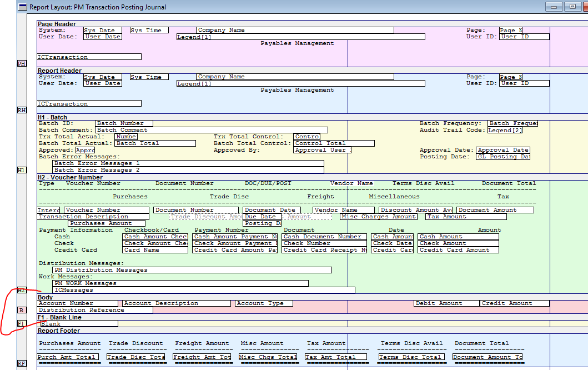The width and height of the screenshot is (588, 370).
Task: Select ICTransaction field in Page Header
Action: tap(89, 57)
